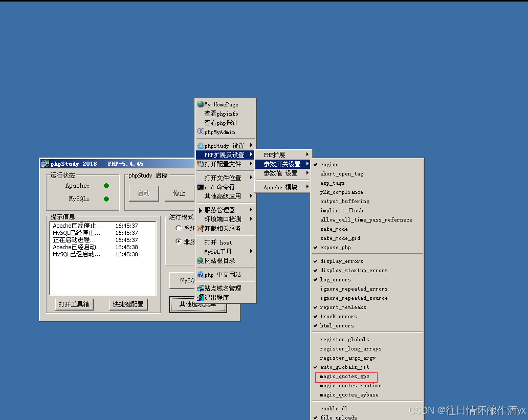Toggle log_errors setting

click(367, 279)
